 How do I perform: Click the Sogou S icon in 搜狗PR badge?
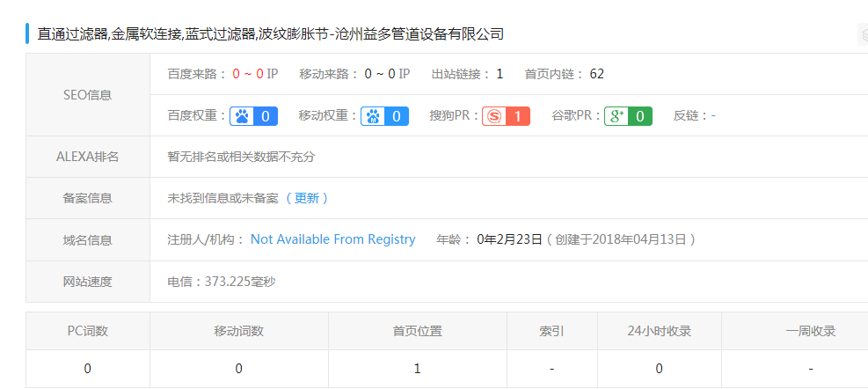coord(494,116)
